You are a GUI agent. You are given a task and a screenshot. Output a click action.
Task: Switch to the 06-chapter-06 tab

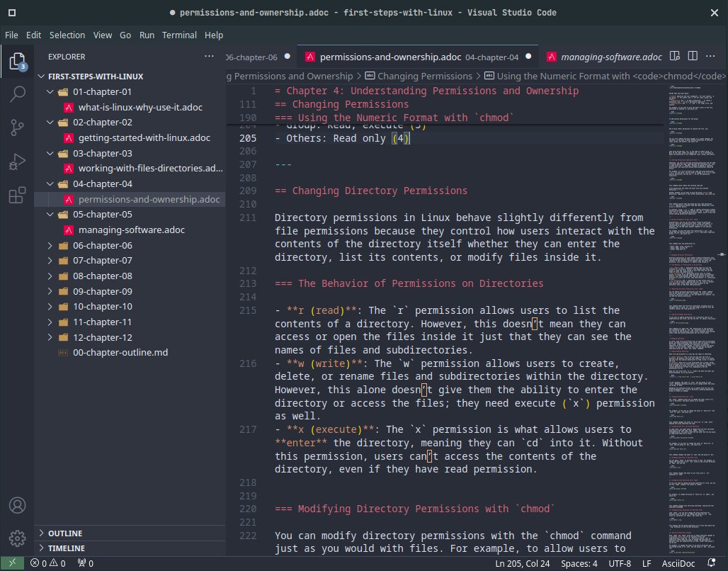(x=261, y=57)
